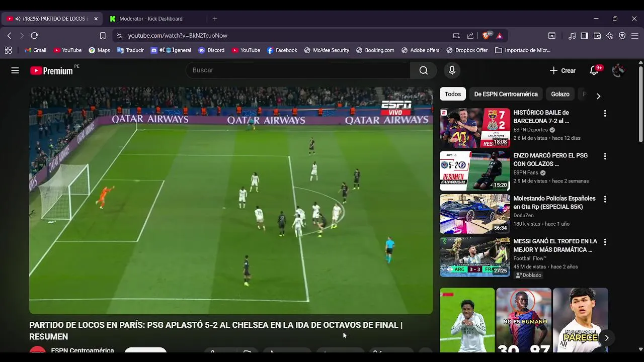Open the Gmail bookmark

tap(35, 50)
